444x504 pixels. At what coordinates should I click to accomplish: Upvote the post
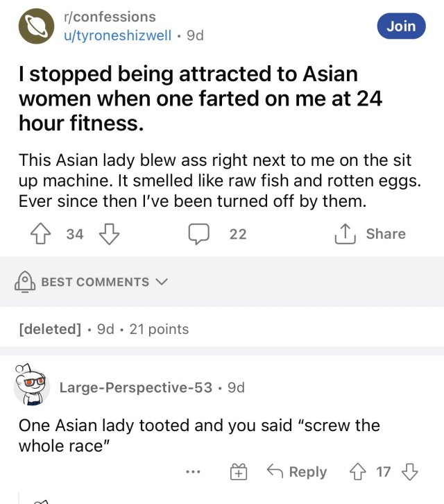(x=44, y=234)
